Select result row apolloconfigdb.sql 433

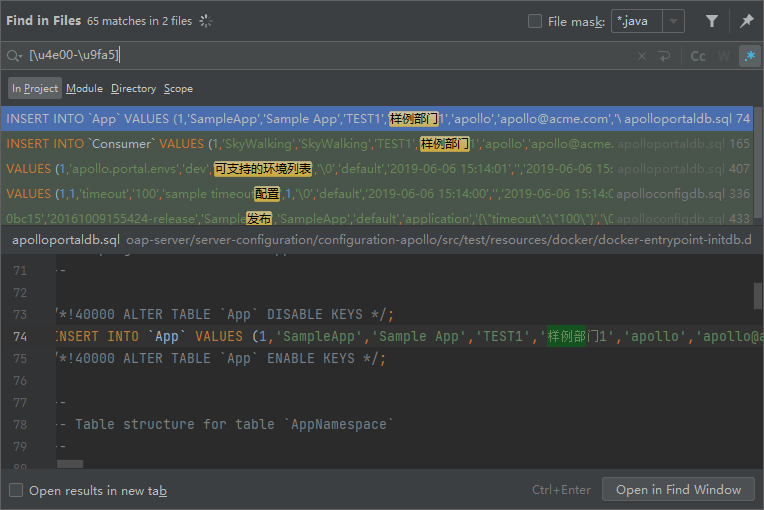pyautogui.click(x=377, y=218)
